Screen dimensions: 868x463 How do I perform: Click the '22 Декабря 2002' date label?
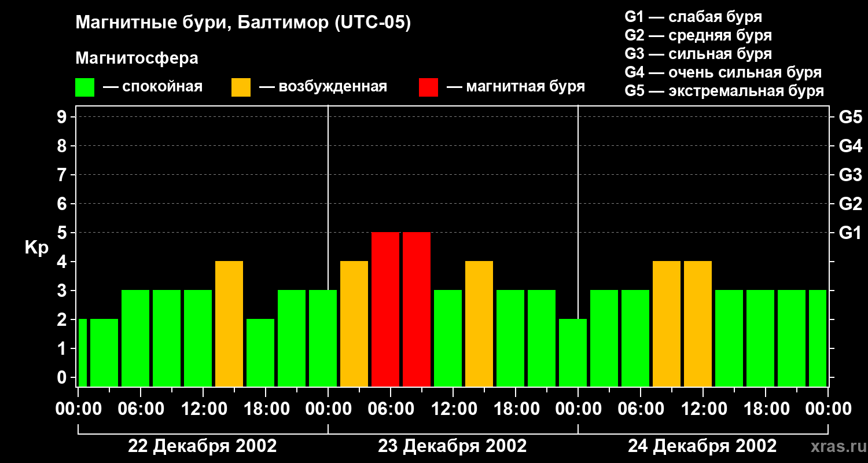(203, 446)
